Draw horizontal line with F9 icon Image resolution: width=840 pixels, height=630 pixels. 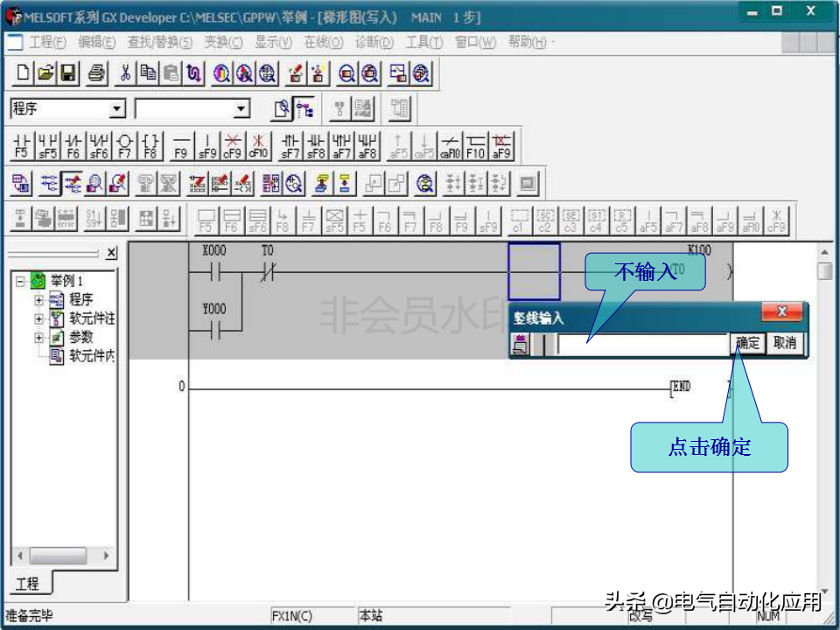(x=181, y=146)
